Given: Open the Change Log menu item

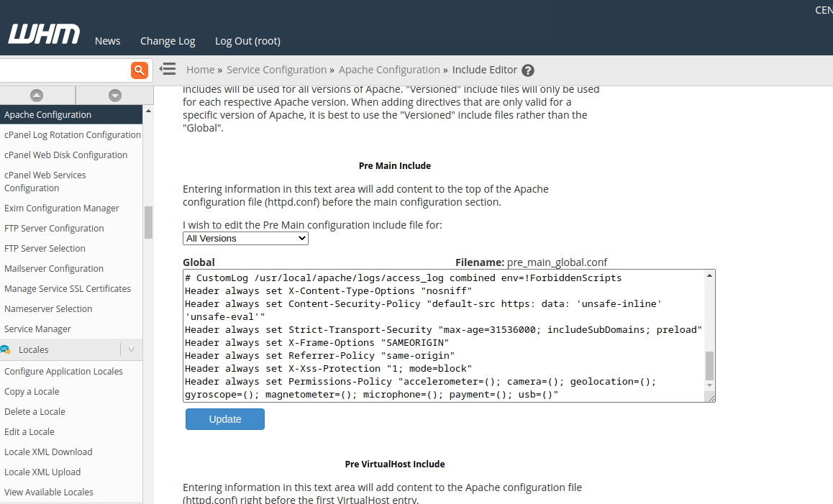Looking at the screenshot, I should pyautogui.click(x=168, y=41).
